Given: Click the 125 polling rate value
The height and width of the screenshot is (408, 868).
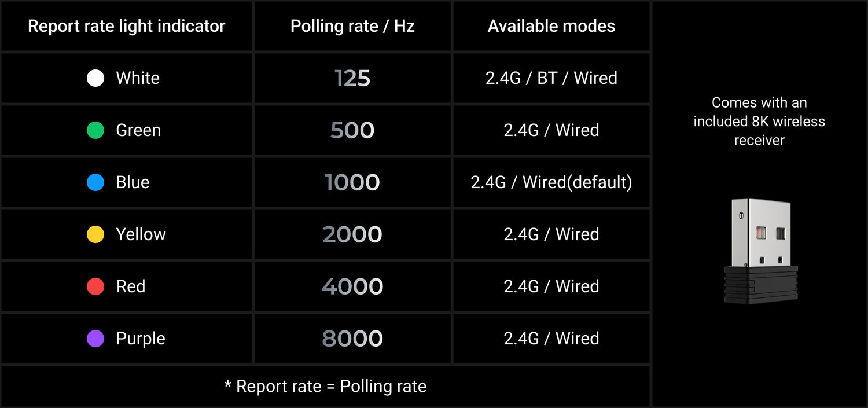Looking at the screenshot, I should 352,78.
